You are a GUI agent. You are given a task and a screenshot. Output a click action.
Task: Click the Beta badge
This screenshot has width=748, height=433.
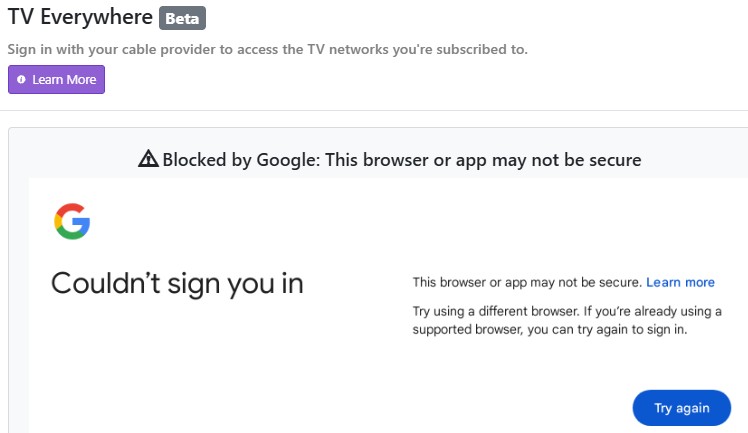tap(182, 17)
